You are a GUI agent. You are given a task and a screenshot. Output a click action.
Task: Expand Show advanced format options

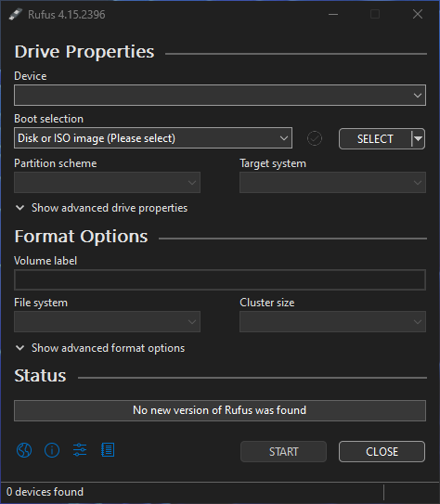[x=100, y=348]
